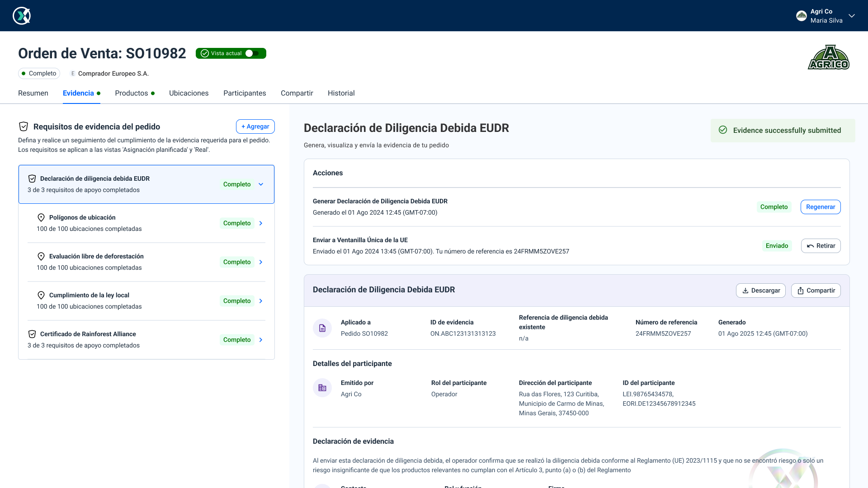Click the Detalles del participante heading
This screenshot has height=488, width=868.
[x=352, y=364]
